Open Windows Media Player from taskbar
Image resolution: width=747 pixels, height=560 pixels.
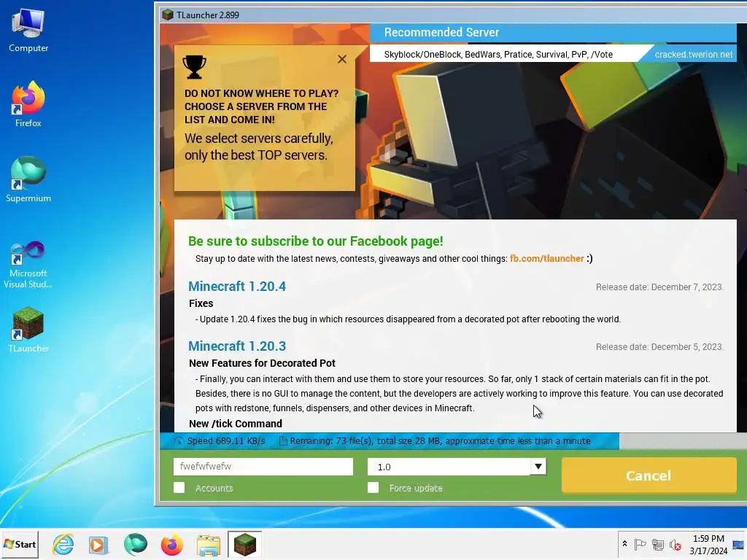click(x=99, y=544)
